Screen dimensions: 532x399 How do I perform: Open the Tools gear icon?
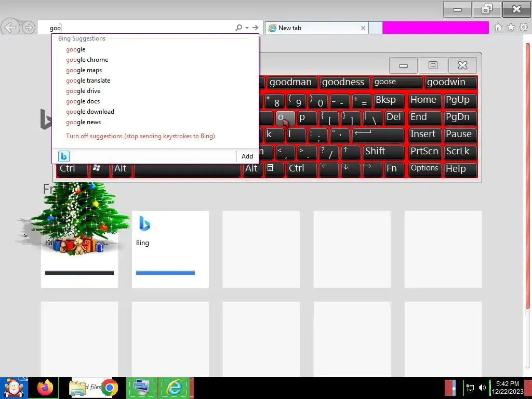[x=524, y=27]
